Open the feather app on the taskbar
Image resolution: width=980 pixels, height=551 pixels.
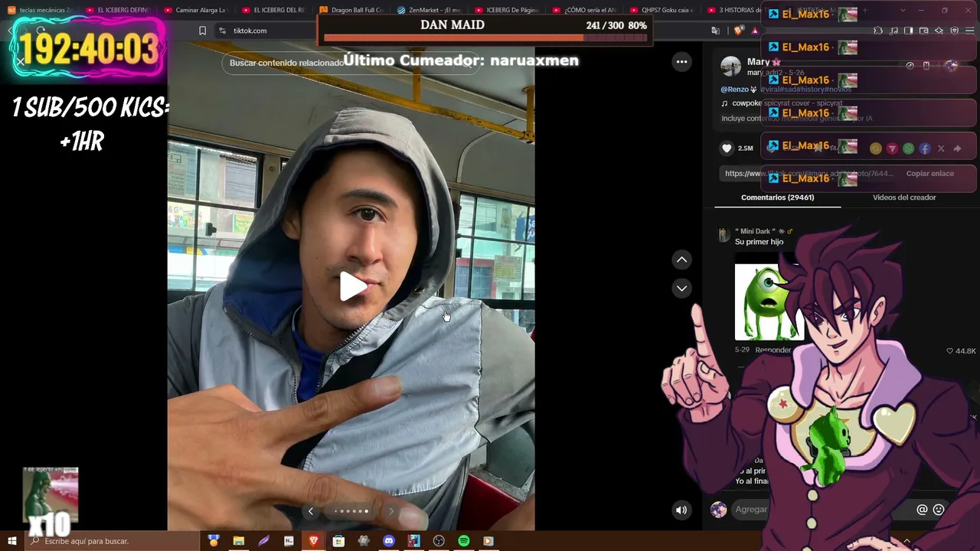[264, 541]
